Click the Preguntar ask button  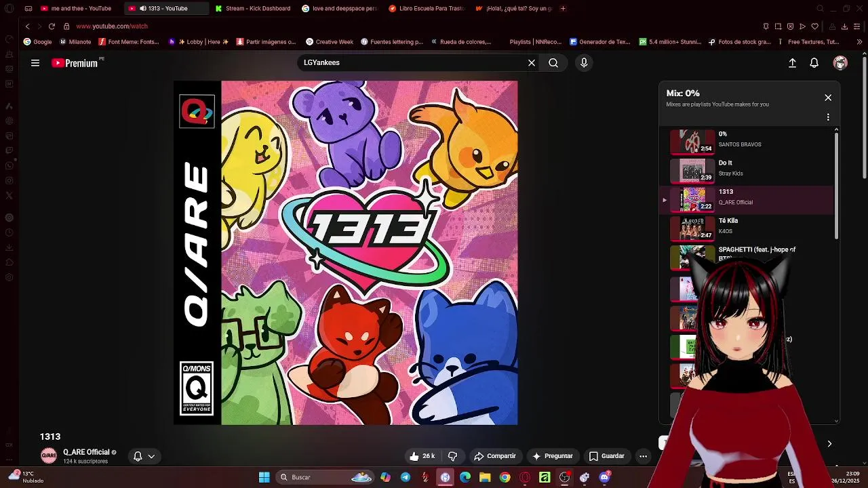pos(553,456)
